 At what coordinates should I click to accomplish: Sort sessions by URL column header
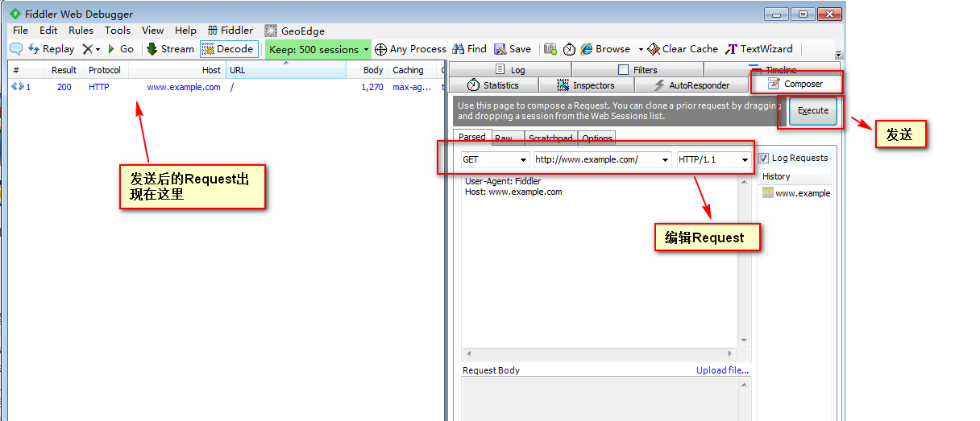click(284, 70)
